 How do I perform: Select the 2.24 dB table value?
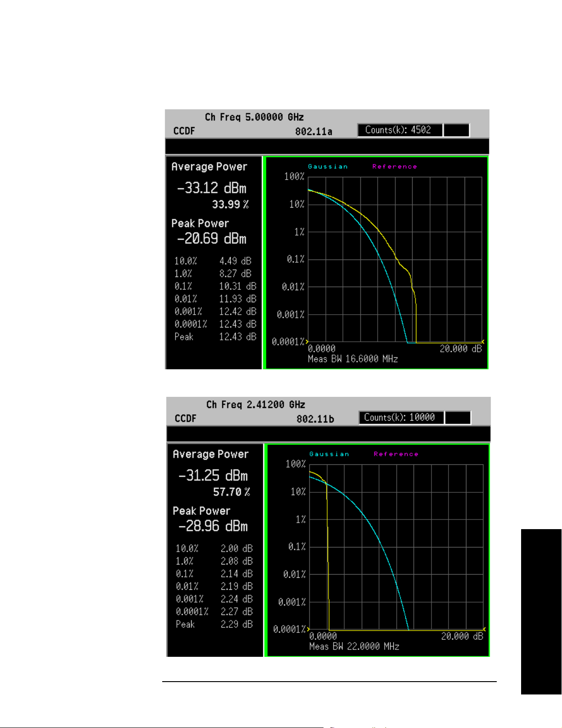point(237,599)
